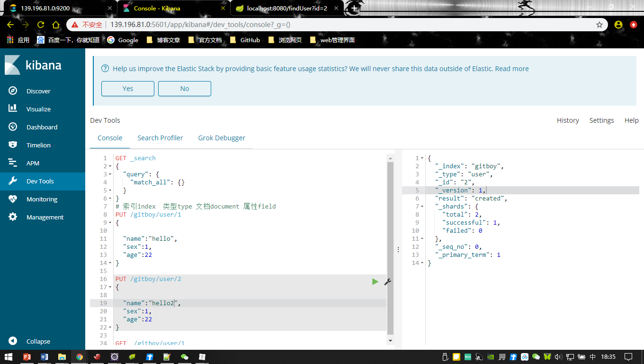The image size is (644, 364).
Task: Collapse the _shards block at response line 7
Action: (x=422, y=207)
